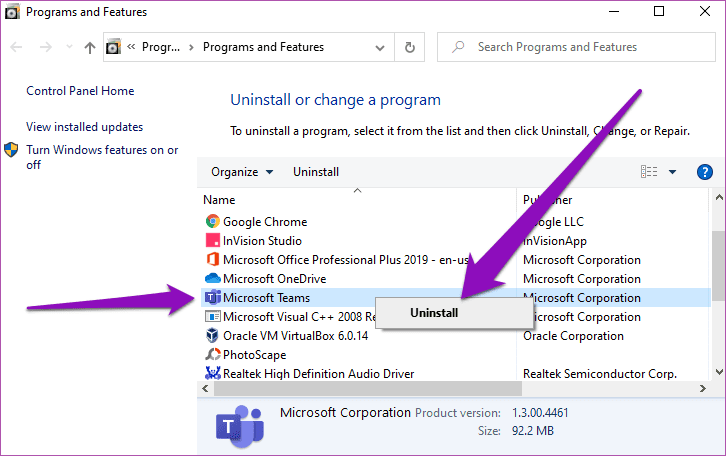Go up one folder level
Image resolution: width=726 pixels, height=456 pixels.
click(90, 47)
